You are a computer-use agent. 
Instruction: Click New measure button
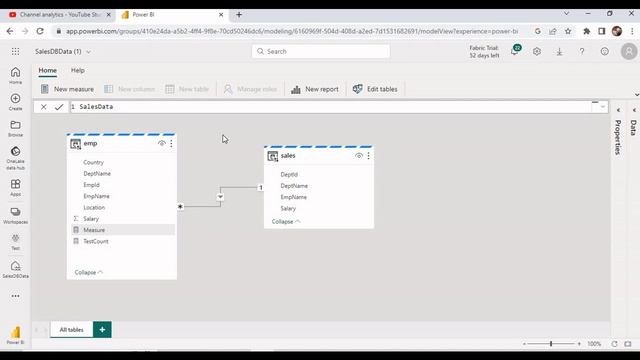pos(67,89)
